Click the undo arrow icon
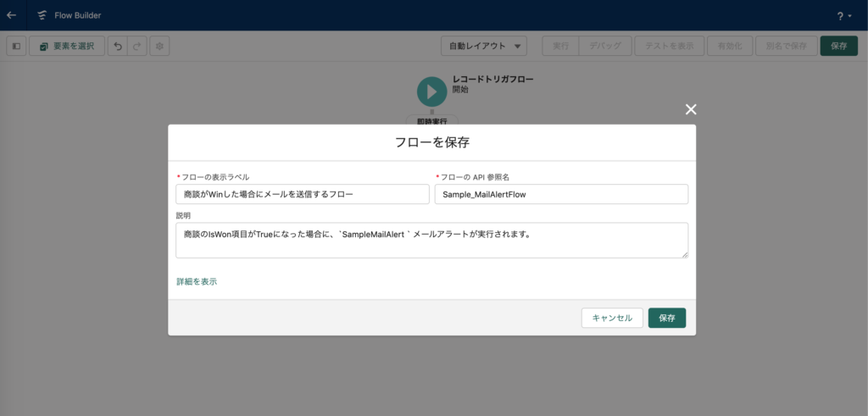The width and height of the screenshot is (868, 416). tap(118, 46)
